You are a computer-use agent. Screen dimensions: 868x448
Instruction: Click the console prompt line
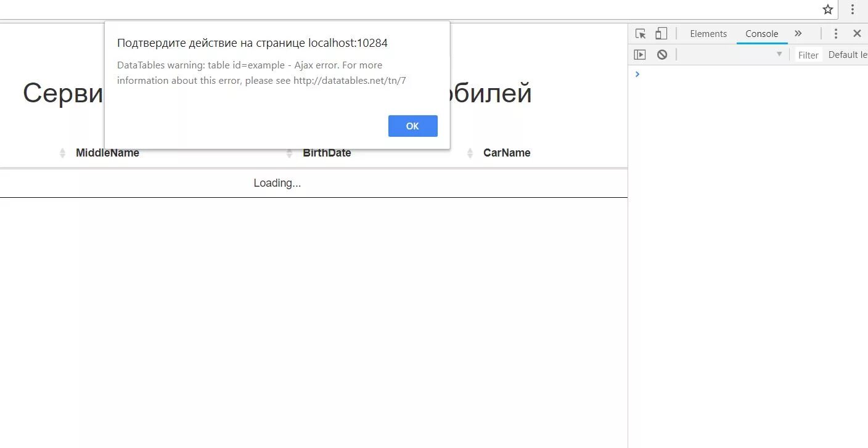[748, 74]
